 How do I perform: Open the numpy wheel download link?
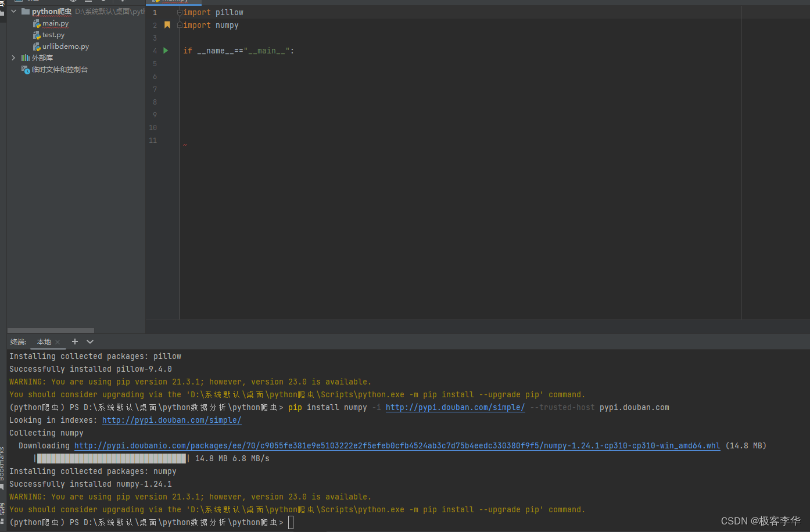(x=397, y=445)
